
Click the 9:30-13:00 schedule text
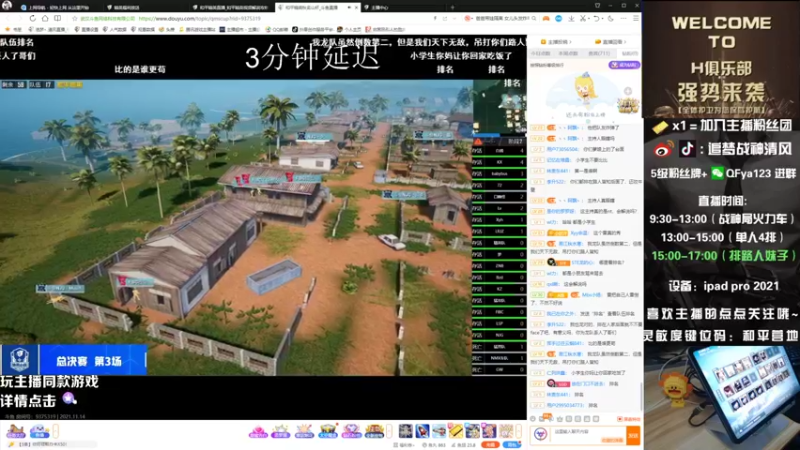pos(722,219)
